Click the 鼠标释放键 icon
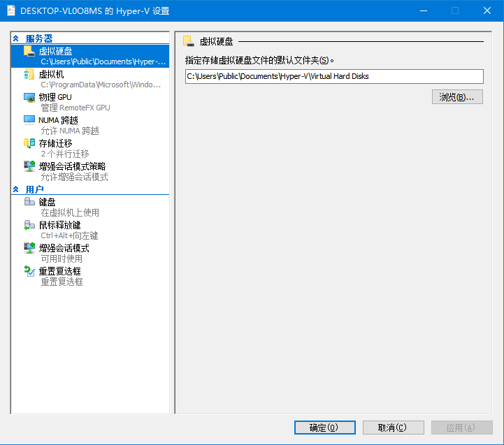Image resolution: width=504 pixels, height=445 pixels. coord(29,225)
